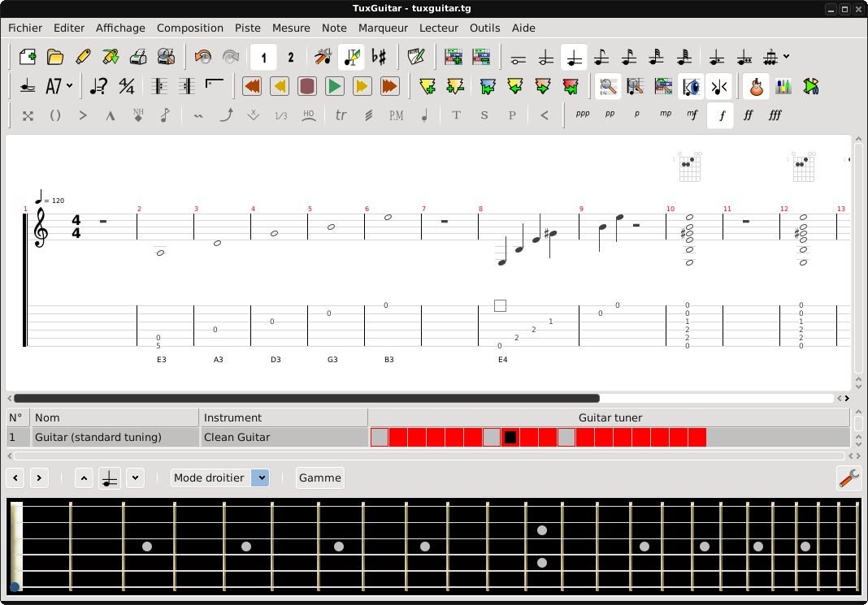The image size is (868, 605).
Task: Open the mixer icon
Action: [x=783, y=86]
